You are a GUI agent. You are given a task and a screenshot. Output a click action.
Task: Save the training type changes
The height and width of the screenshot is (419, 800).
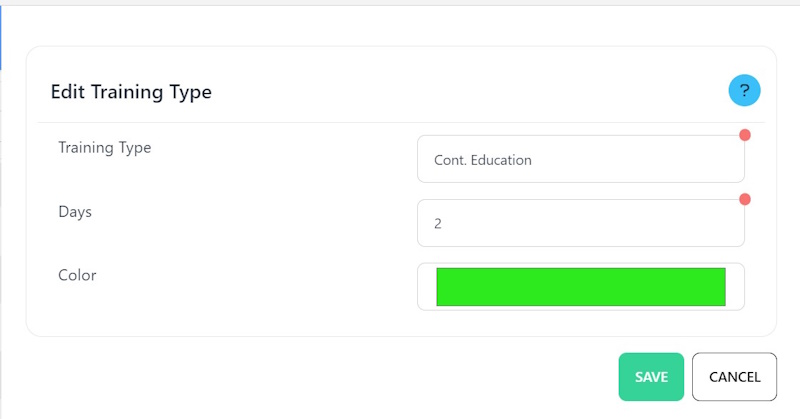[x=651, y=377]
